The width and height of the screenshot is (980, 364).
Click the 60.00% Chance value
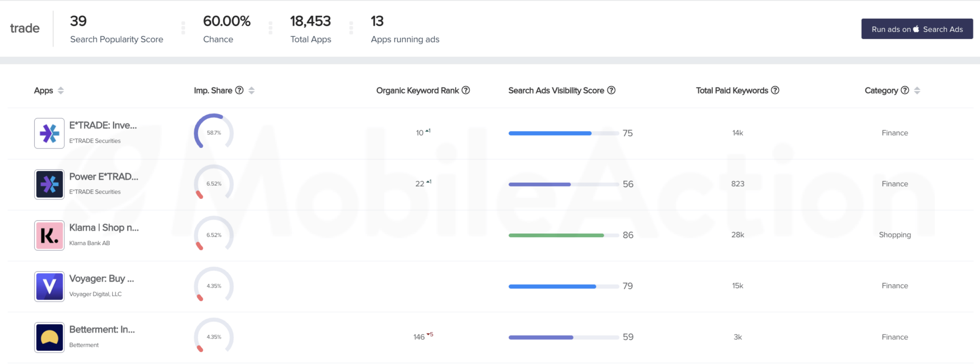pos(227,21)
